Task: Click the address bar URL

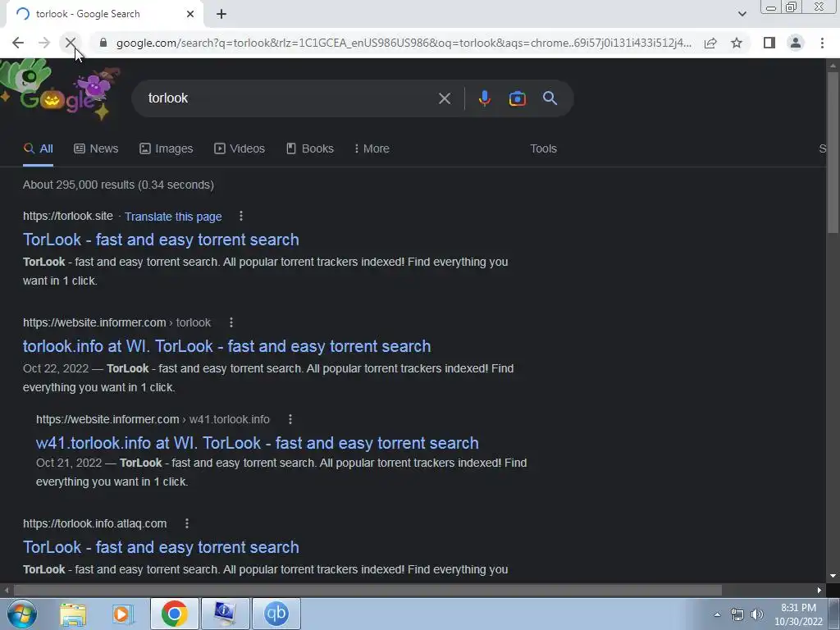Action: 404,43
